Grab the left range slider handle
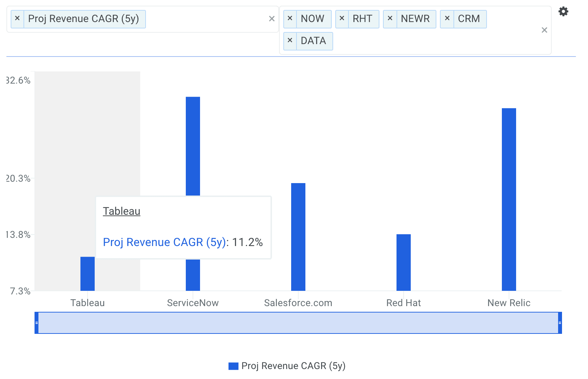The height and width of the screenshot is (379, 588). [x=36, y=323]
